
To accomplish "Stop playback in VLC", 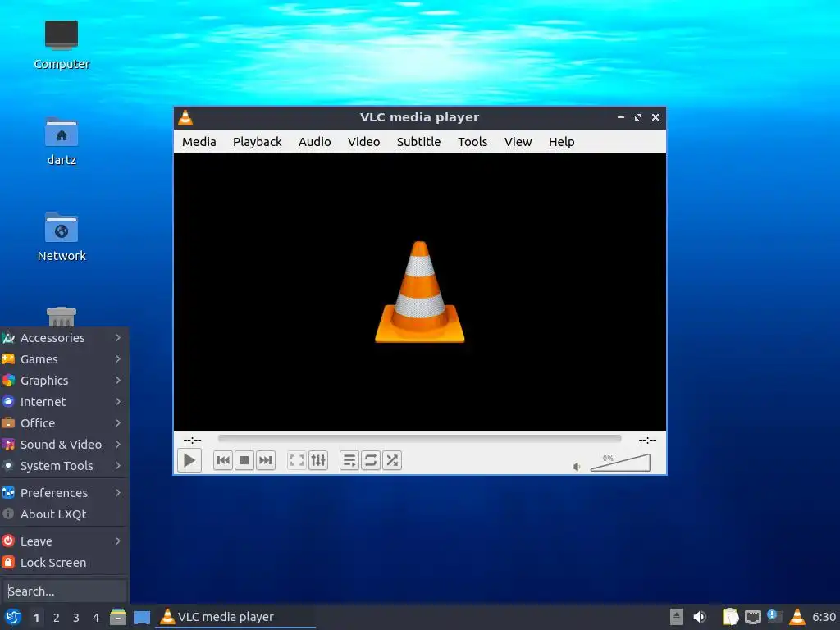I will (244, 460).
